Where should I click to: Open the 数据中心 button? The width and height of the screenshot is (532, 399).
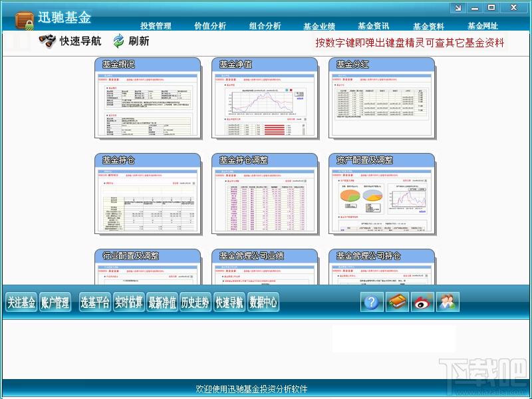pyautogui.click(x=263, y=302)
